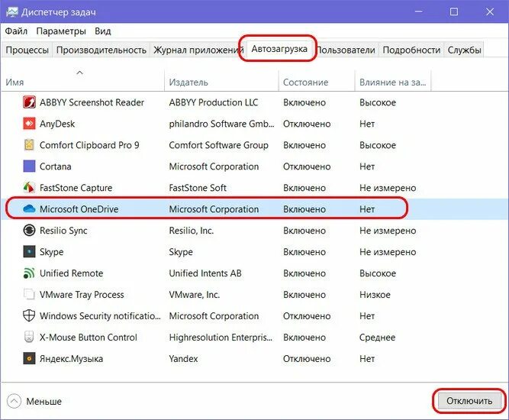This screenshot has height=420, width=509.
Task: Open the Параметры menu
Action: click(x=61, y=31)
